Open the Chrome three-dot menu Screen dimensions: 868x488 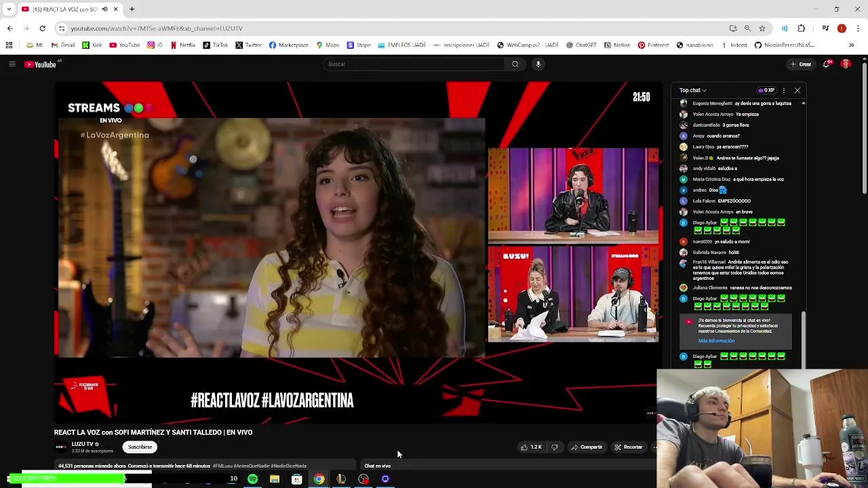point(859,28)
